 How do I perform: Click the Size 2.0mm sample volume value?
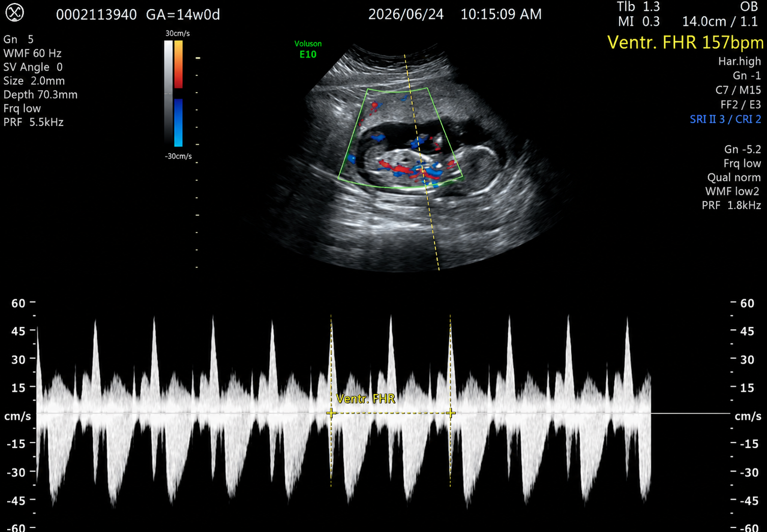(34, 81)
